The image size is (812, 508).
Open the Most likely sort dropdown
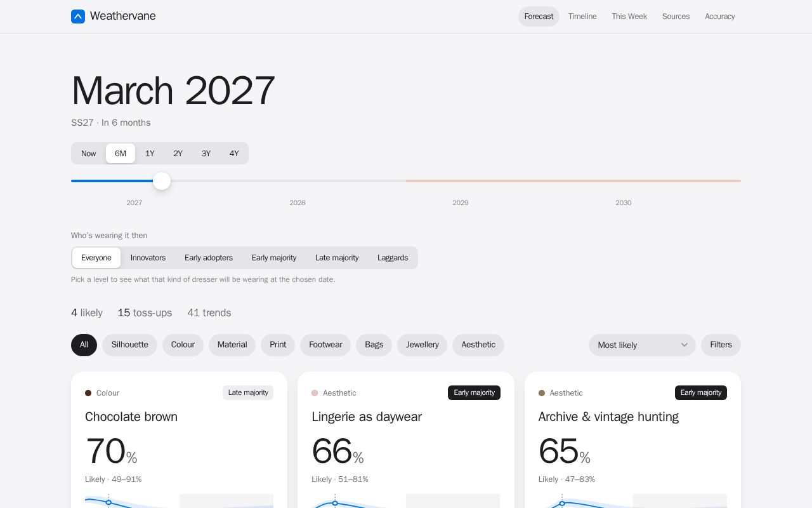tap(642, 345)
